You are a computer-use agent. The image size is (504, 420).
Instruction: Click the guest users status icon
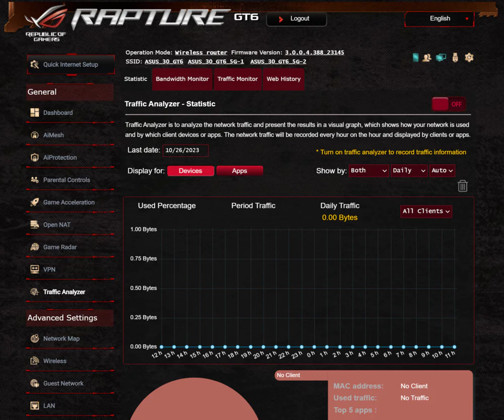pos(427,57)
